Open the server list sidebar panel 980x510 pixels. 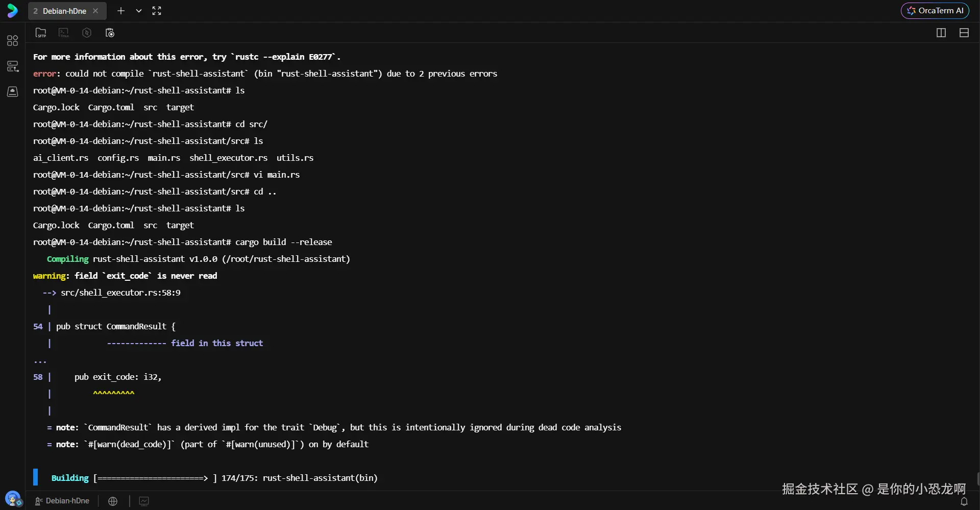(13, 66)
